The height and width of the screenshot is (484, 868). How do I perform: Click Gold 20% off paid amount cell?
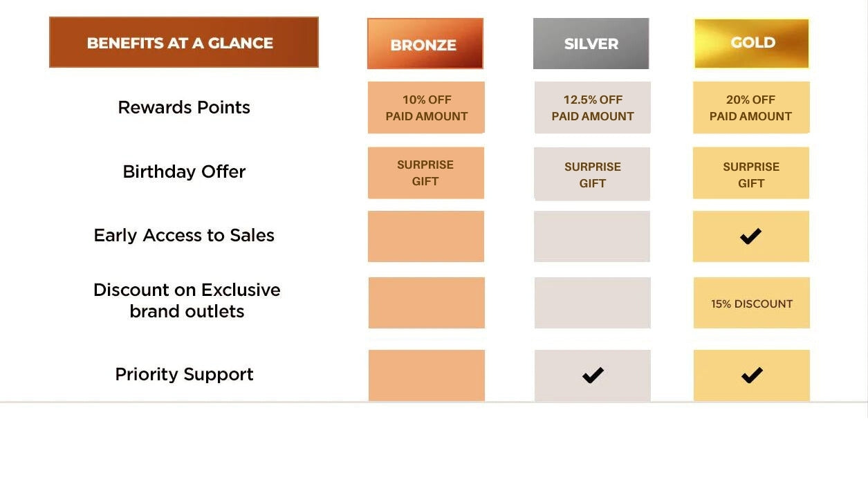click(x=750, y=108)
